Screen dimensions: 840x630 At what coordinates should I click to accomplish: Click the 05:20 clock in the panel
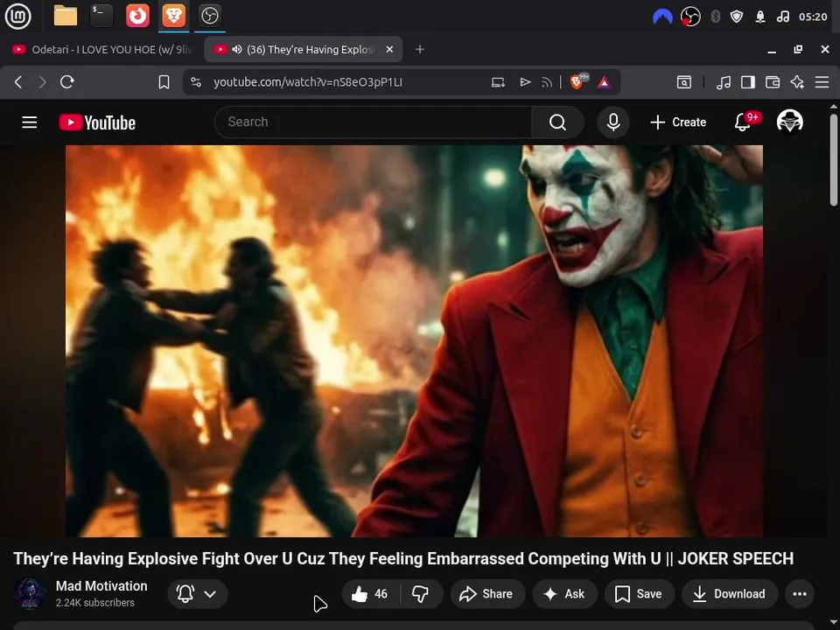(813, 17)
